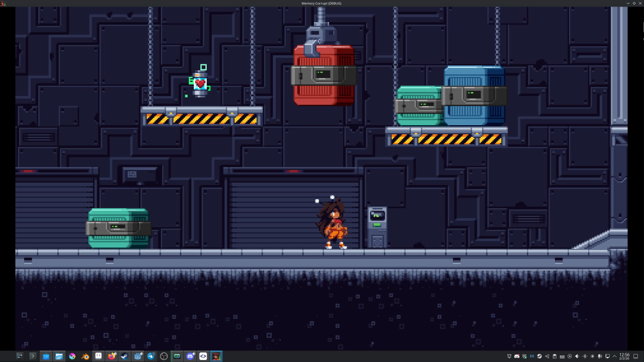Viewport: 644px width, 362px height.
Task: Click the computer terminal beside the character
Action: [377, 227]
